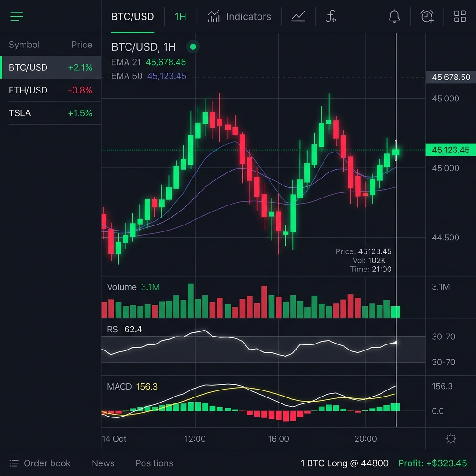Click the 1 BTC Long @ 44800 position
Screen dimensions: 476x476
pos(344,463)
